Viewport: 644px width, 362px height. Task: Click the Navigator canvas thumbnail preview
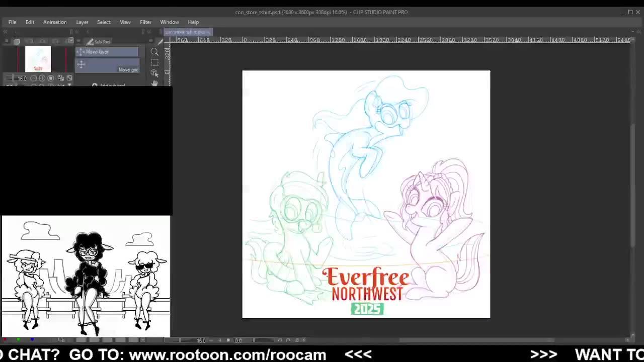coord(38,59)
